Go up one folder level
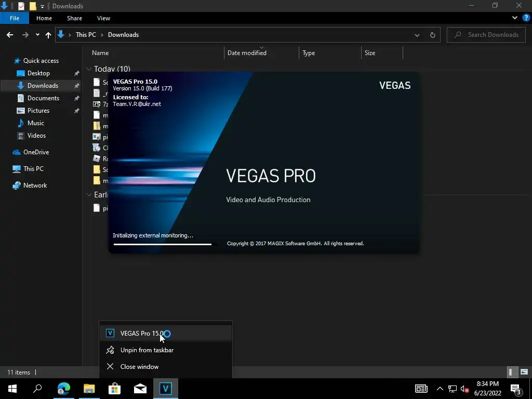This screenshot has width=532, height=399. tap(48, 35)
